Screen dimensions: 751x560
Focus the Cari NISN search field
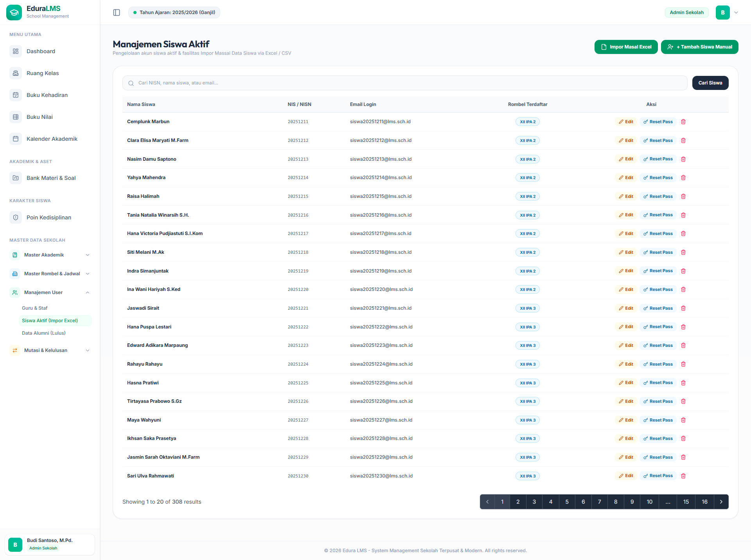405,83
